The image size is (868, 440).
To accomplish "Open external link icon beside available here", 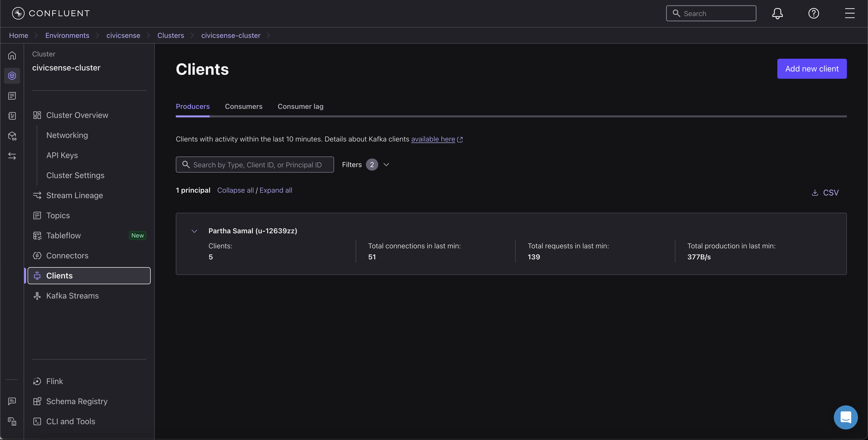I will pos(460,139).
